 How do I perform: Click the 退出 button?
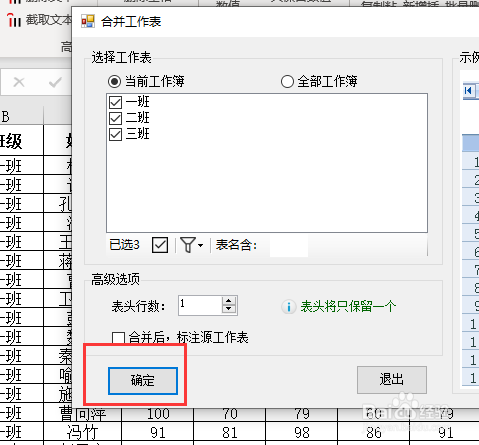(x=392, y=380)
